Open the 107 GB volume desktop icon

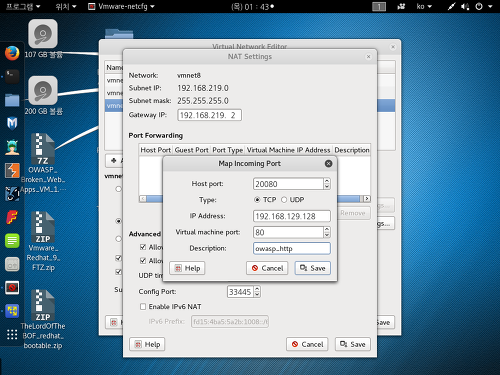point(43,39)
